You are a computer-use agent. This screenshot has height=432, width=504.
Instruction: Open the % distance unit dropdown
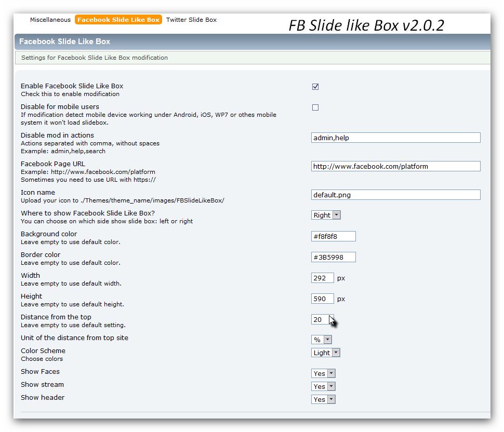(x=322, y=340)
